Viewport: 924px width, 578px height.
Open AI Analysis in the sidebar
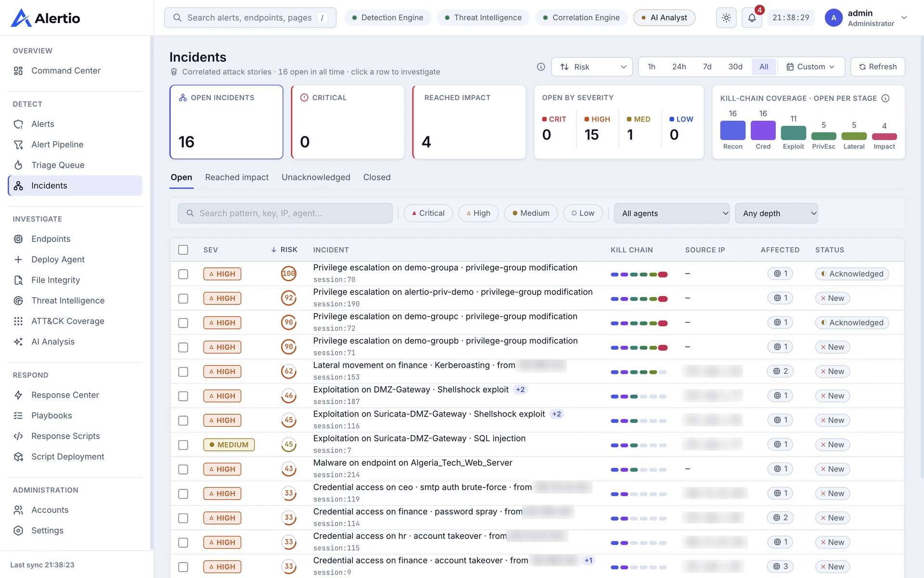[75, 342]
